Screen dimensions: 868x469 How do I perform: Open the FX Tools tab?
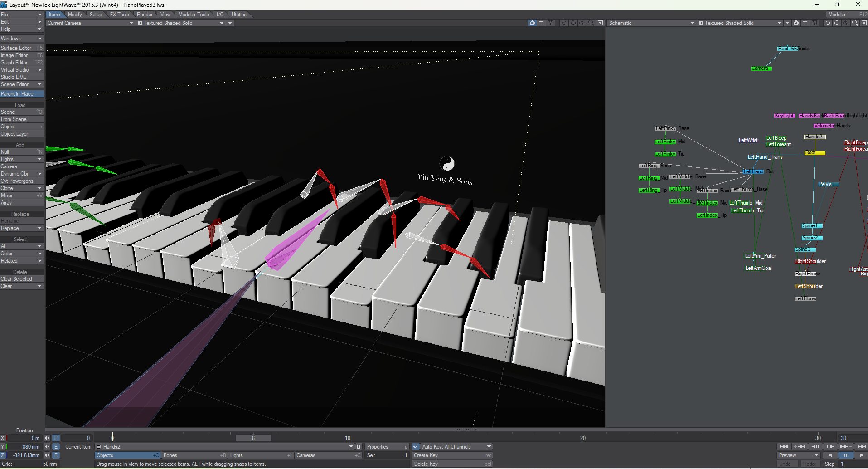[120, 15]
